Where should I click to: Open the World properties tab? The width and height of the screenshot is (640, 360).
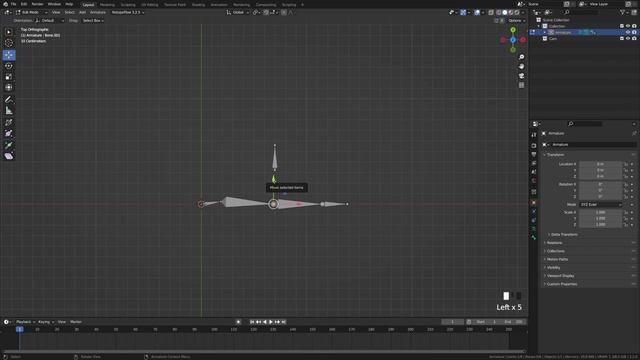tap(534, 180)
